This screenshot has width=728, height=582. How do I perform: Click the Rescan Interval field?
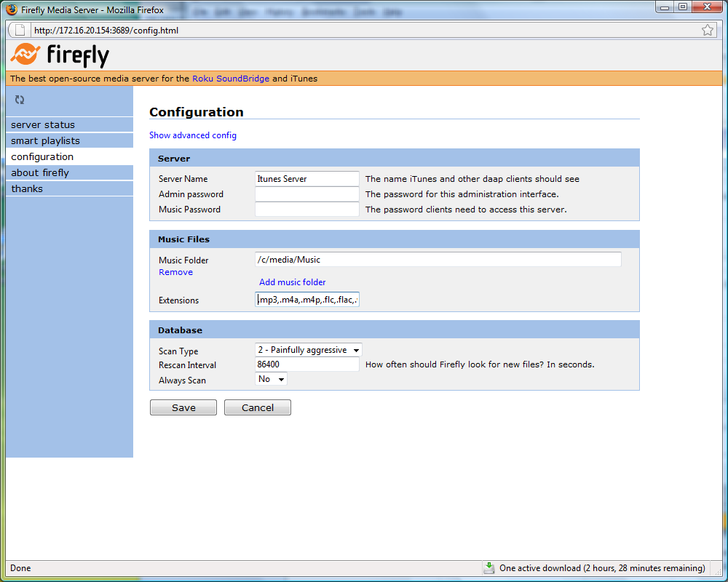click(307, 364)
